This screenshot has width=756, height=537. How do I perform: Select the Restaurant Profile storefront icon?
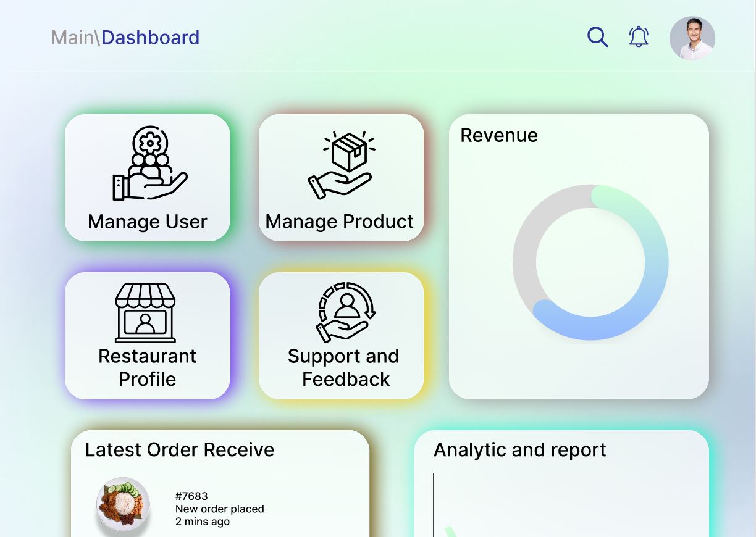(146, 313)
